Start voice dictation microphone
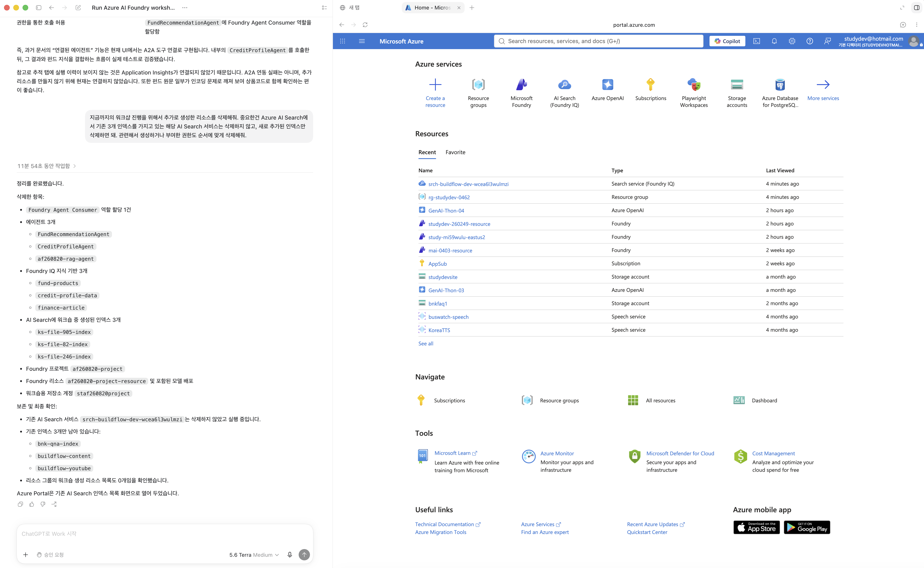This screenshot has width=924, height=568. 290,555
